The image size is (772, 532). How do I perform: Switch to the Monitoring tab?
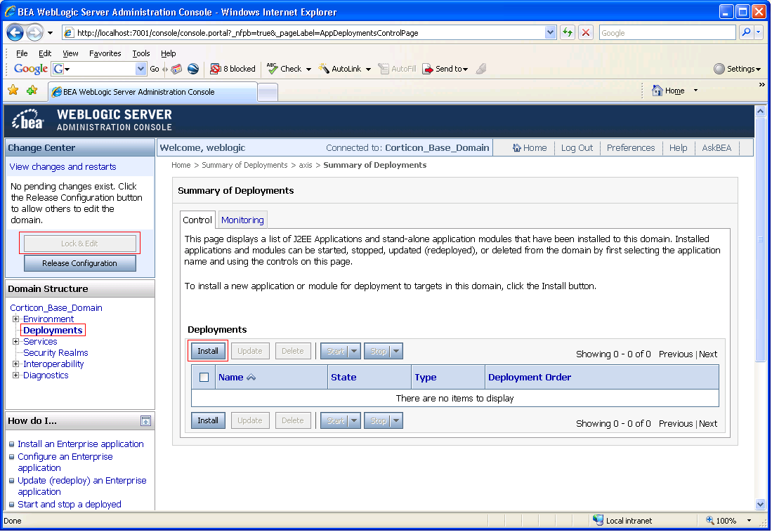tap(242, 220)
